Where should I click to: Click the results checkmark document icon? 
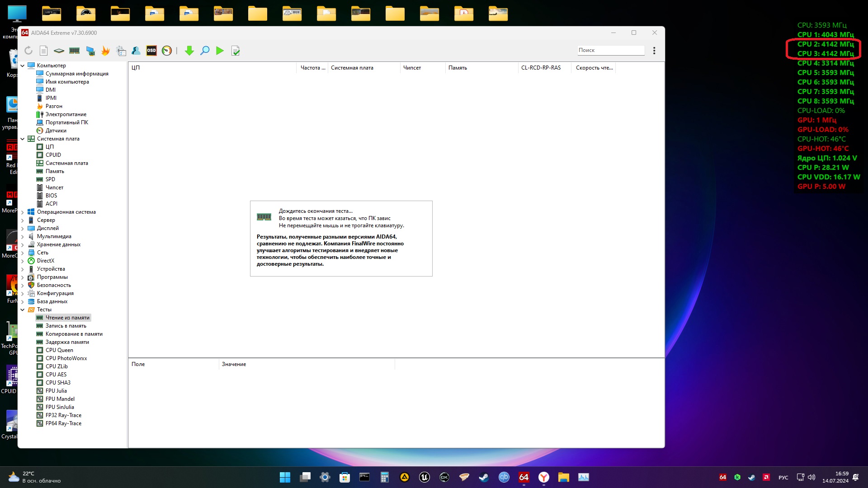[x=236, y=51]
